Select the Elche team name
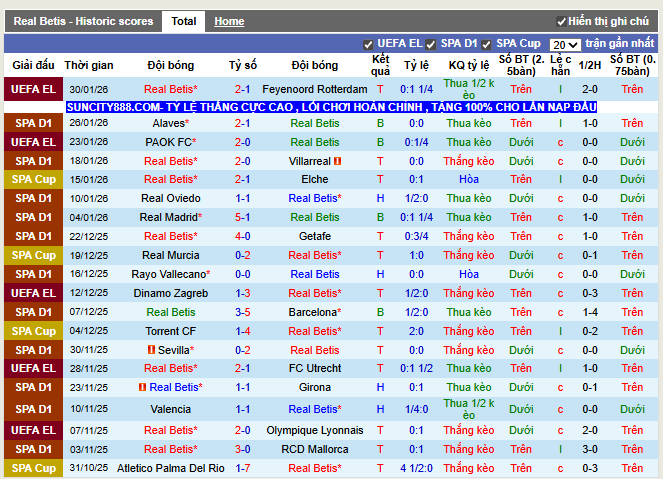 point(315,179)
